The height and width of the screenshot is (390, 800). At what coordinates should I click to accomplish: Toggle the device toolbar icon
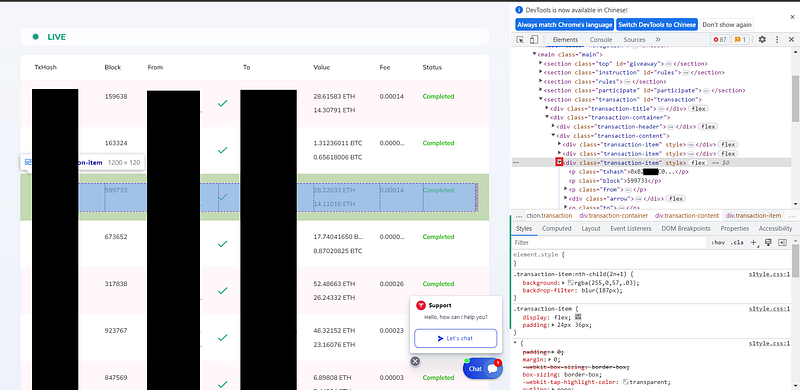point(534,40)
